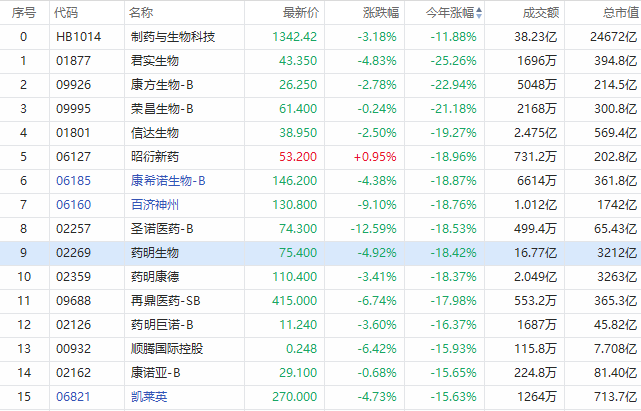The image size is (641, 411).
Task: Select the 君实生物 row name
Action: (155, 61)
